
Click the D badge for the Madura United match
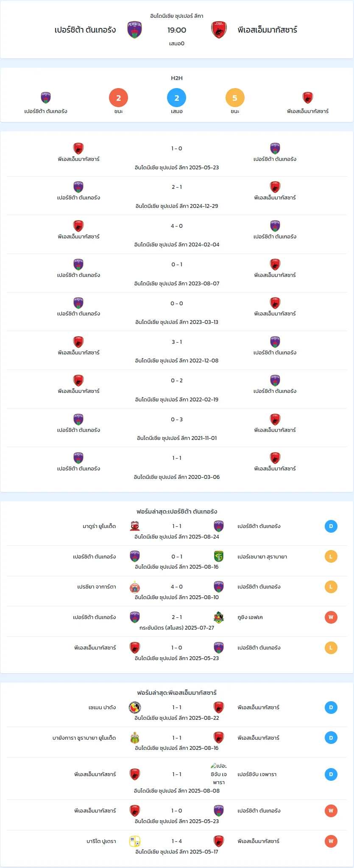pos(331,526)
